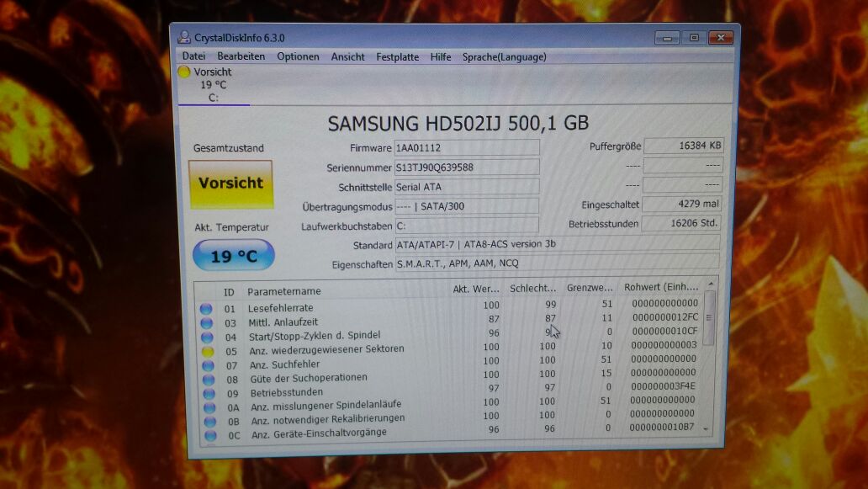This screenshot has height=489, width=868.
Task: Click the Laufwerkbuchstaben field C:
Action: point(467,226)
